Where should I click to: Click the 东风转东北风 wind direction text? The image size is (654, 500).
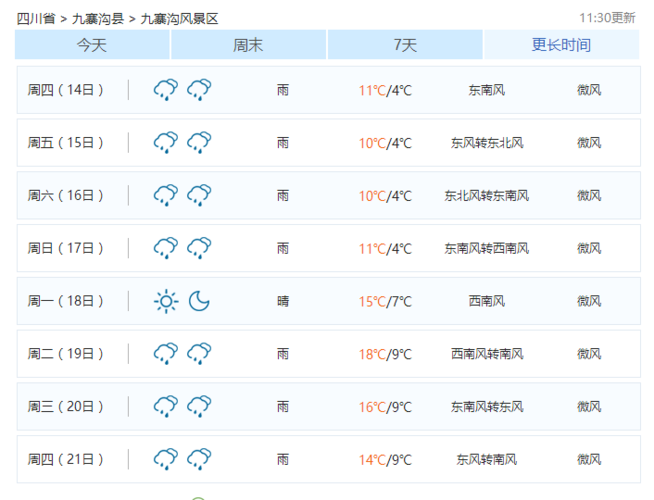click(x=487, y=143)
